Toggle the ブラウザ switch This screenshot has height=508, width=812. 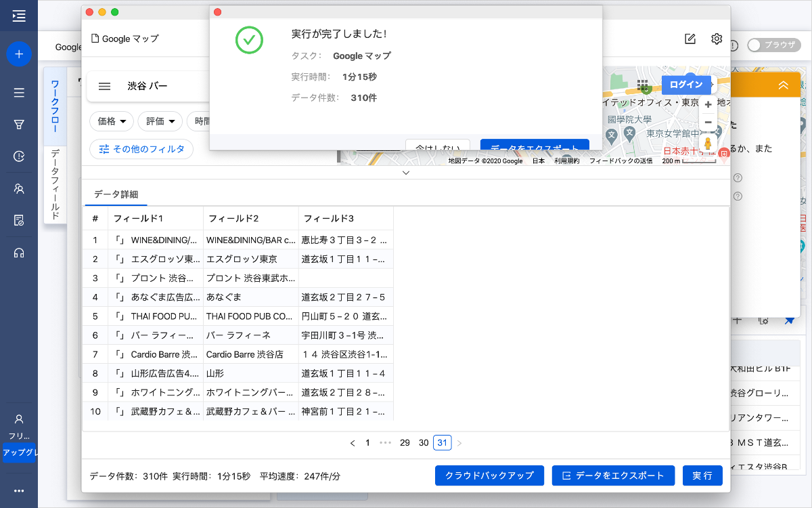pyautogui.click(x=774, y=45)
